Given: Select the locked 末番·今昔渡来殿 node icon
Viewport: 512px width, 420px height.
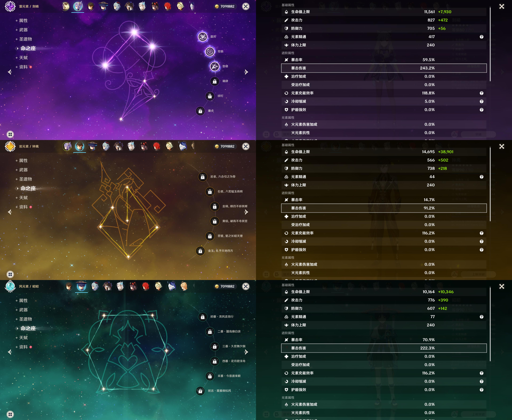Looking at the screenshot, I should tap(210, 376).
